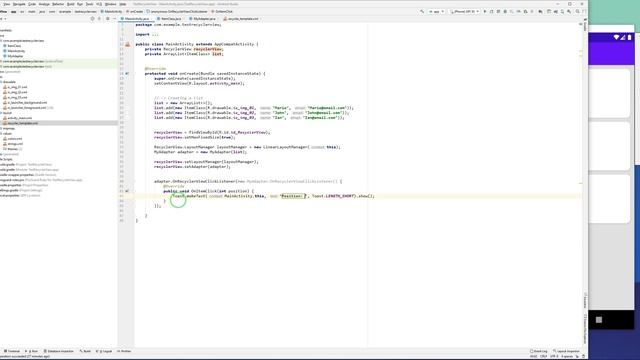
Task: Switch to the recycler_template.xml editor tab
Action: click(x=242, y=19)
